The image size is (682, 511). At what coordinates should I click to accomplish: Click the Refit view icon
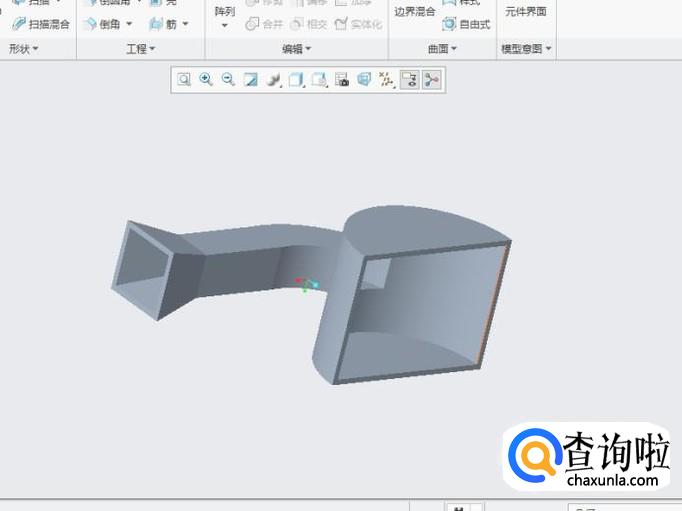click(184, 80)
